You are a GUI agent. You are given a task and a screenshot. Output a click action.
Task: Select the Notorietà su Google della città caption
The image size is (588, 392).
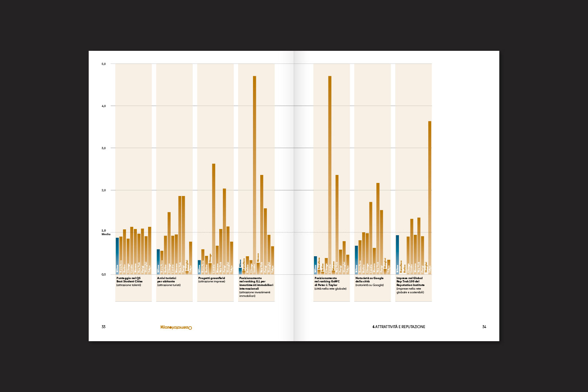coord(369,282)
